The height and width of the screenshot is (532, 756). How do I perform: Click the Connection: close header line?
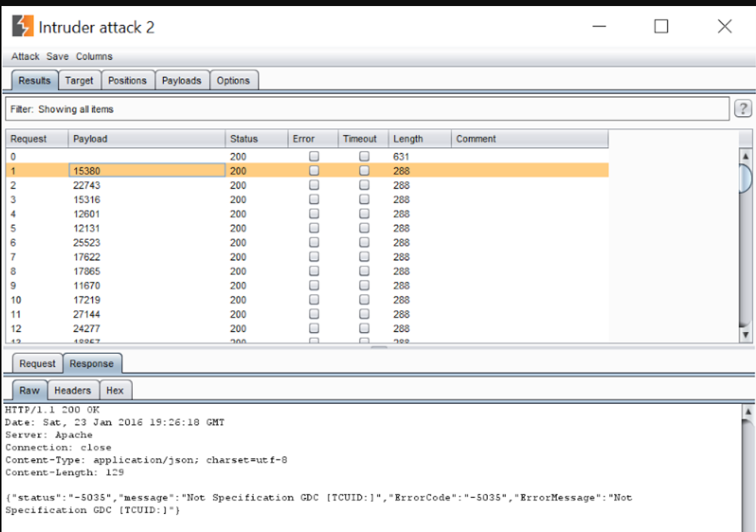[x=58, y=447]
